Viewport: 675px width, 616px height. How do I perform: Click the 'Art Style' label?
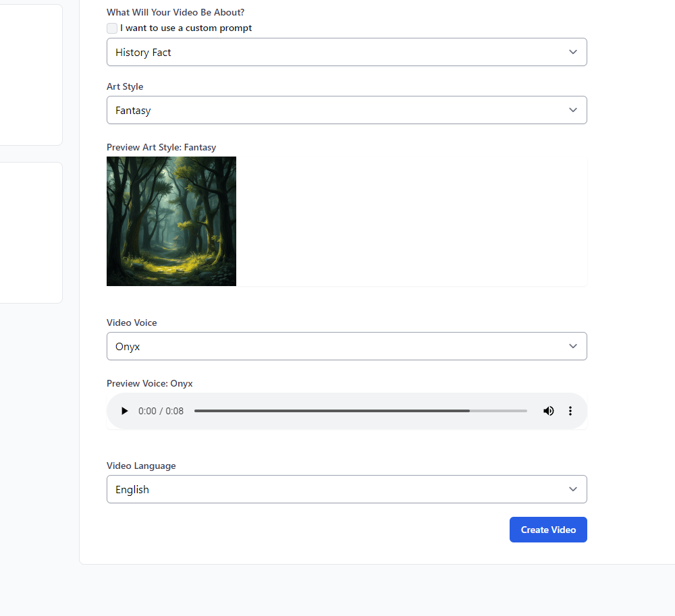pyautogui.click(x=125, y=86)
